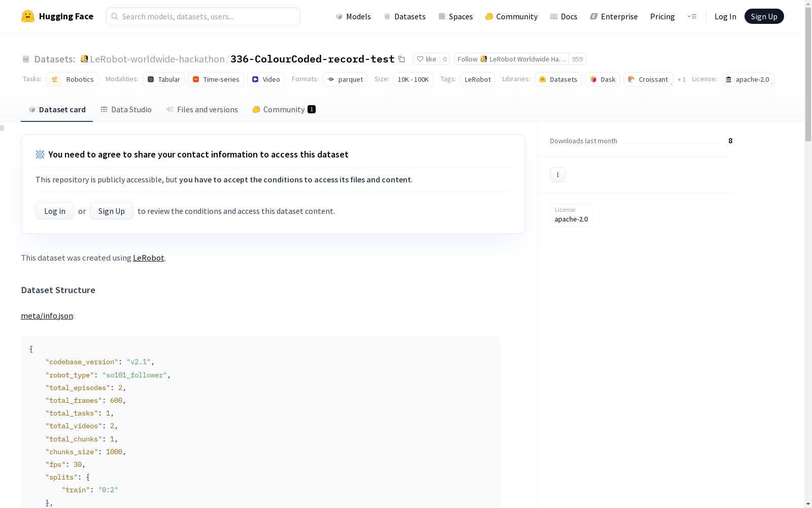This screenshot has height=508, width=812.
Task: Switch to Files and versions tab
Action: pyautogui.click(x=202, y=109)
